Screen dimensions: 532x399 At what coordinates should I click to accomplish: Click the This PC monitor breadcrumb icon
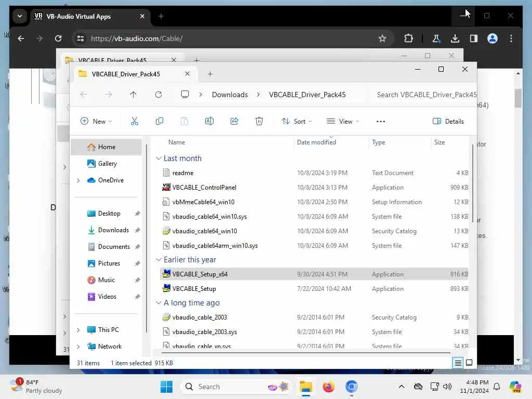click(184, 95)
